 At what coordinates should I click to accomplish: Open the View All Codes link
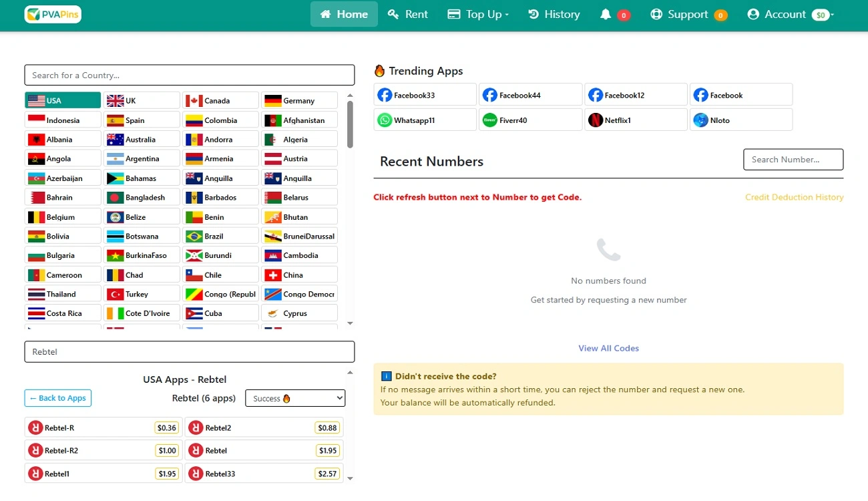(x=609, y=348)
